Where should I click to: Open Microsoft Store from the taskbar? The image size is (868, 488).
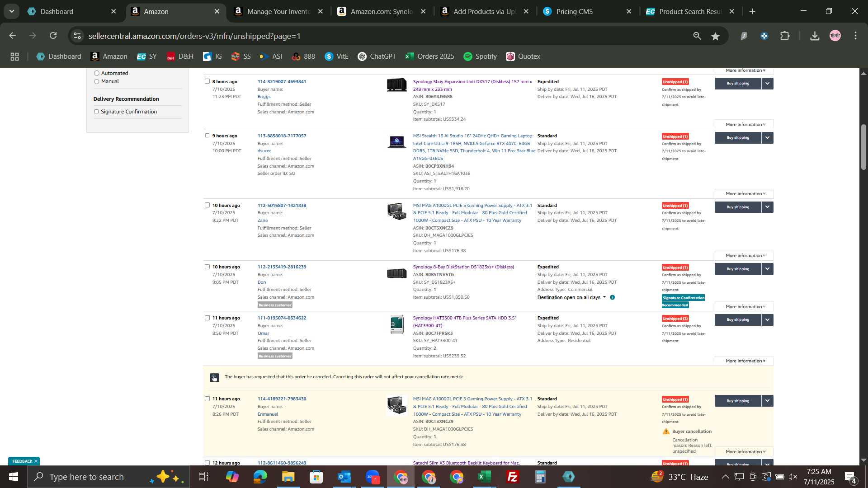tap(316, 477)
